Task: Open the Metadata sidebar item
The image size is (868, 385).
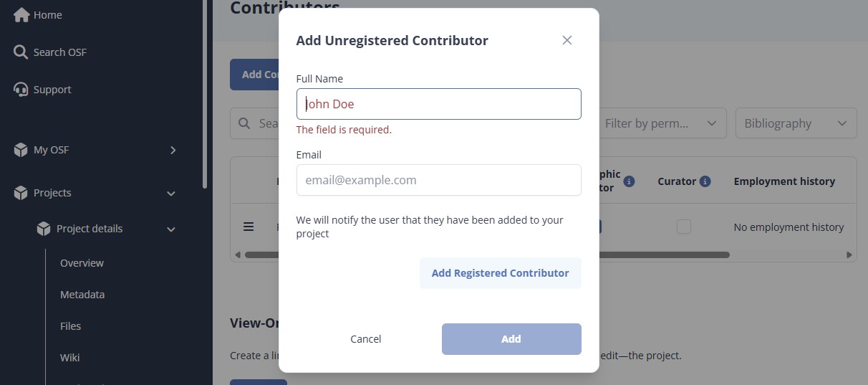Action: (x=82, y=295)
